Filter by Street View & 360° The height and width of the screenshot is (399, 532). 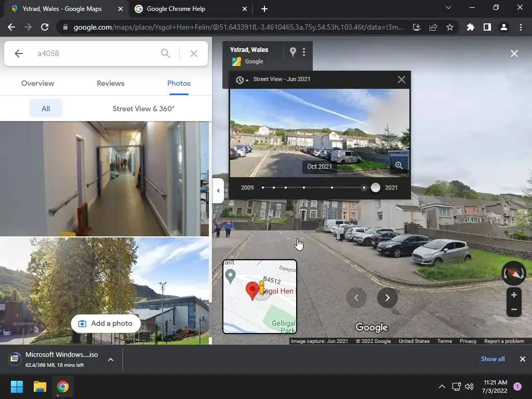pos(143,109)
